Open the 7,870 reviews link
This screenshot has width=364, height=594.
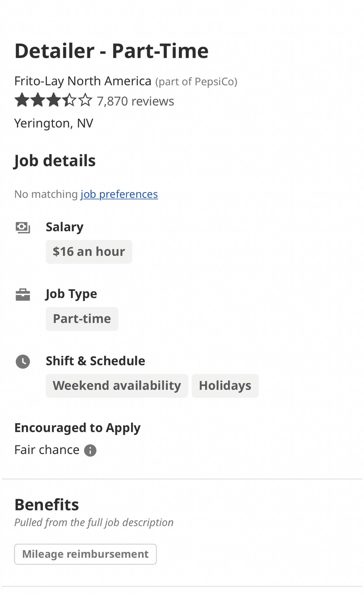coord(135,101)
